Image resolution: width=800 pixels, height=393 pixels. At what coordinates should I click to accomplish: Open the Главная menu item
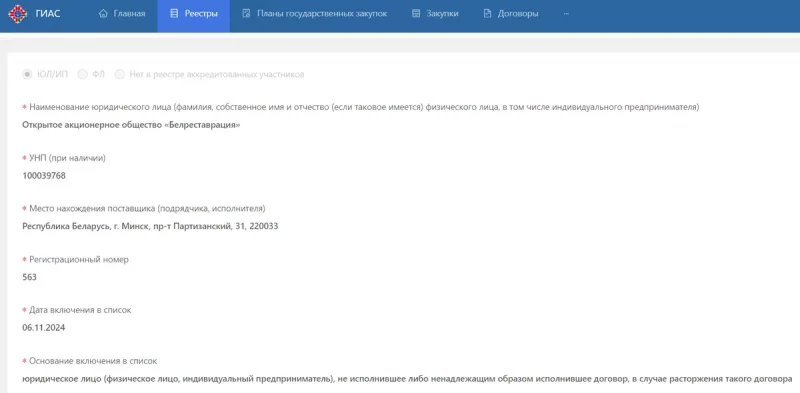click(x=122, y=14)
